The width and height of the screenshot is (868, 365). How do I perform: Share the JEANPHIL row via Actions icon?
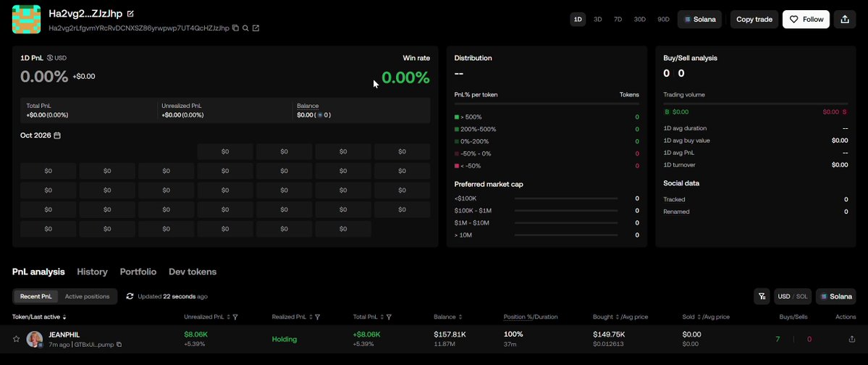[x=852, y=339]
